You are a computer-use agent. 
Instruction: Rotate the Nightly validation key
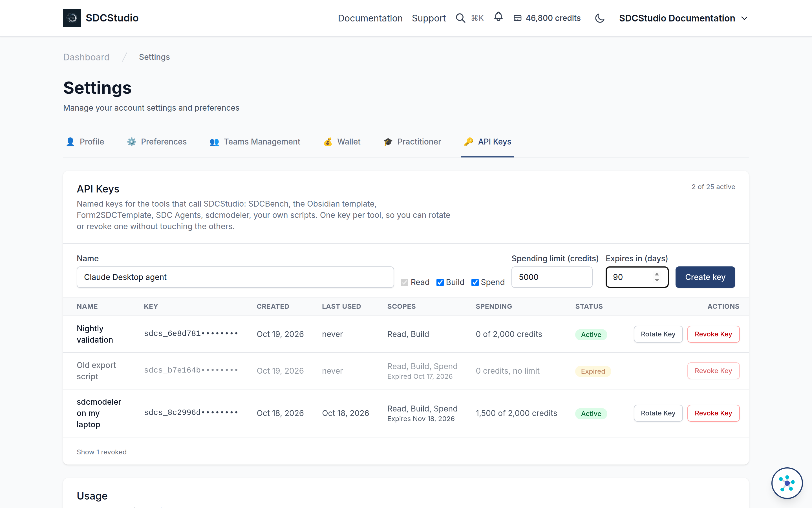point(658,334)
